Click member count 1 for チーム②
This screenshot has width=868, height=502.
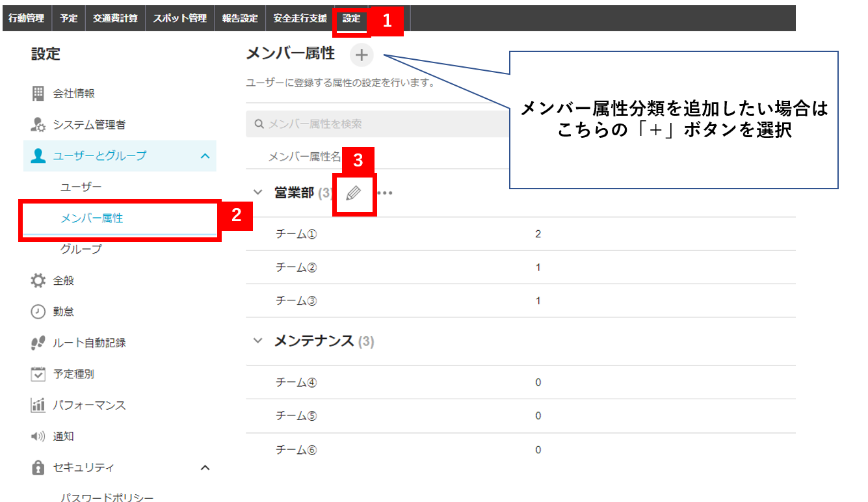click(538, 268)
